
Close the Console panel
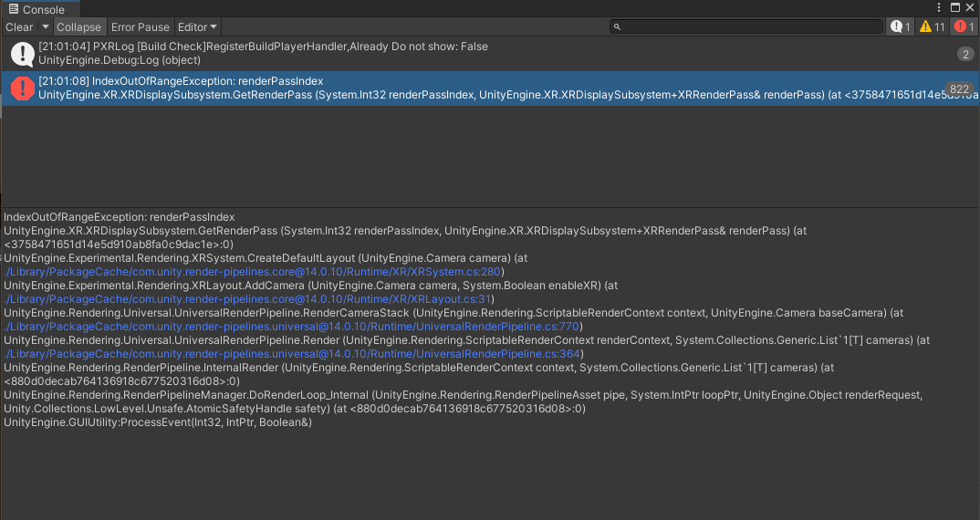[x=970, y=7]
